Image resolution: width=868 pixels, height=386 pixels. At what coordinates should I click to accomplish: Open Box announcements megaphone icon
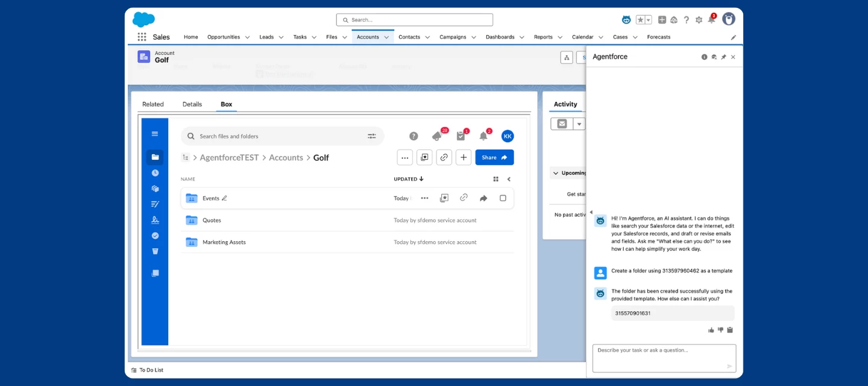(438, 136)
